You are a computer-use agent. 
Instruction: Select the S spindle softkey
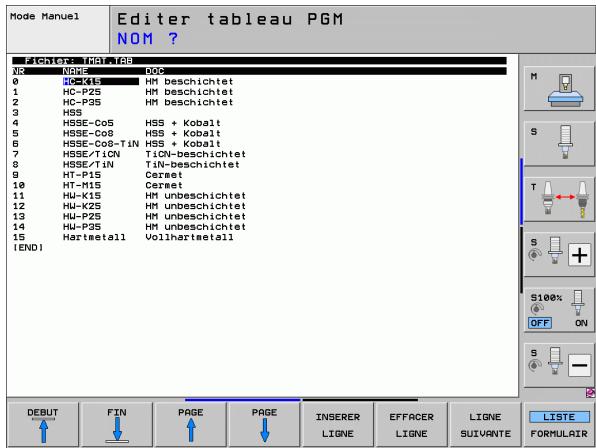[559, 144]
